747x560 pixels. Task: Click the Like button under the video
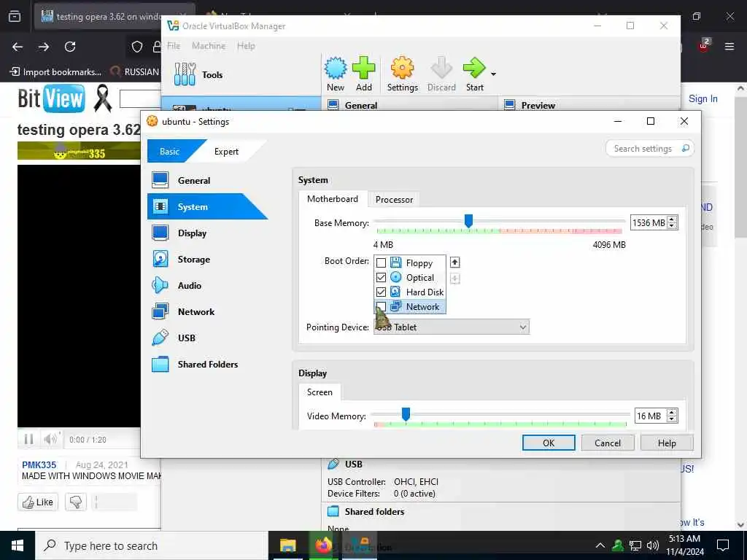38,502
